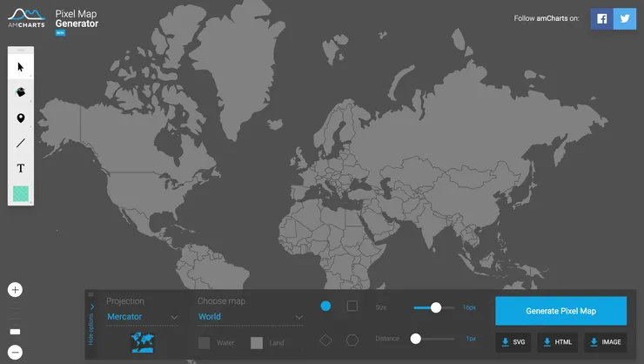Click the Pixel Map Generator title
The width and height of the screenshot is (644, 364).
tap(77, 19)
